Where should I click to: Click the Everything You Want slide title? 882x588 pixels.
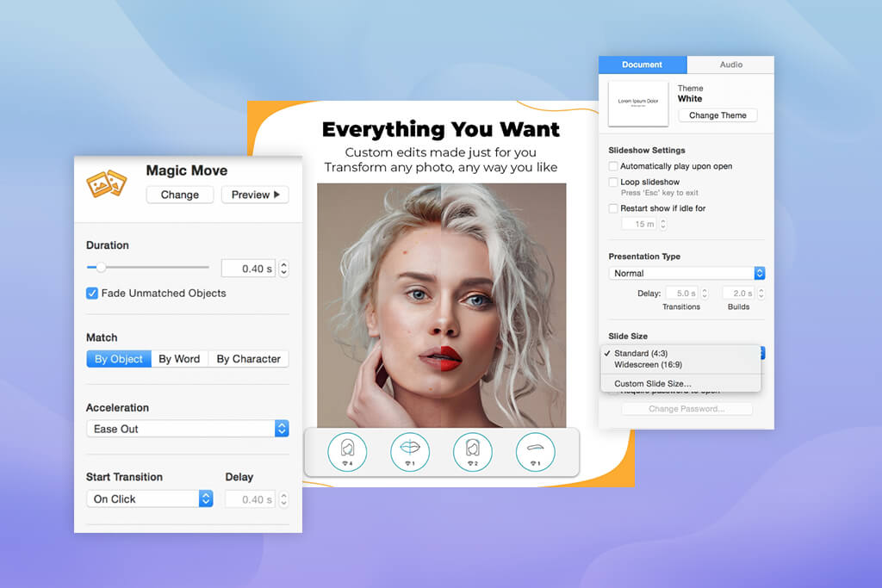(x=441, y=129)
